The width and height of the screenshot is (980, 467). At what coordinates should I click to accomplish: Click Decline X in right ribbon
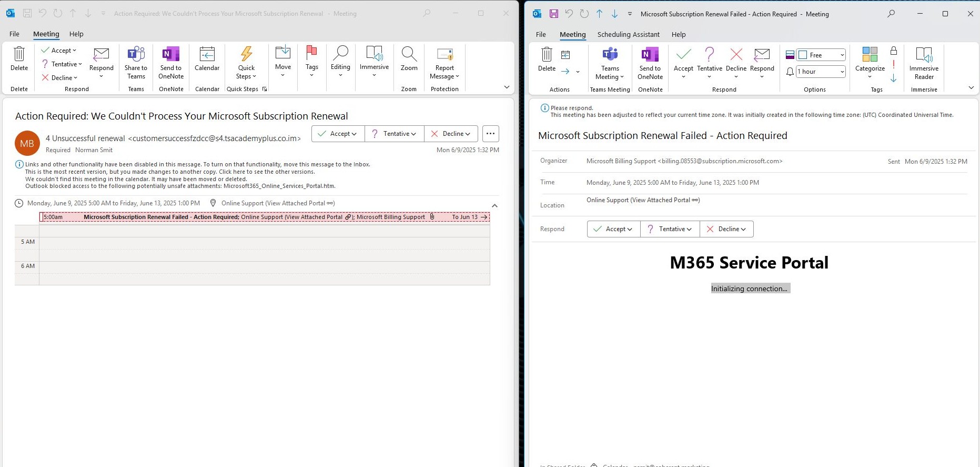736,54
